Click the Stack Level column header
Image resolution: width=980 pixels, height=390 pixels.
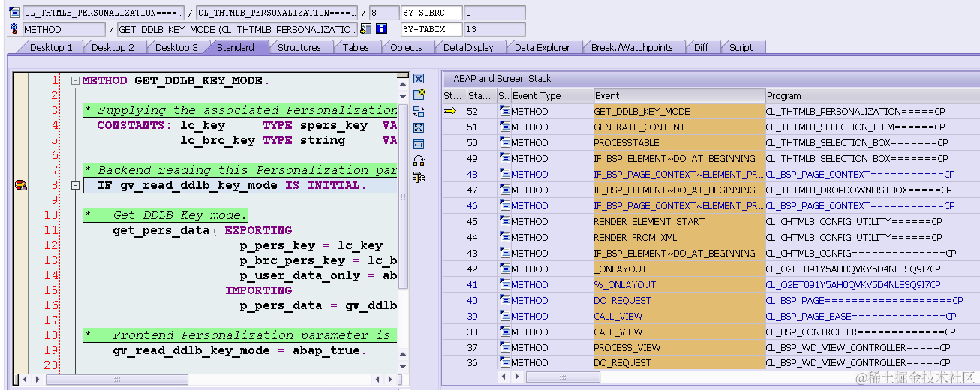[x=480, y=95]
